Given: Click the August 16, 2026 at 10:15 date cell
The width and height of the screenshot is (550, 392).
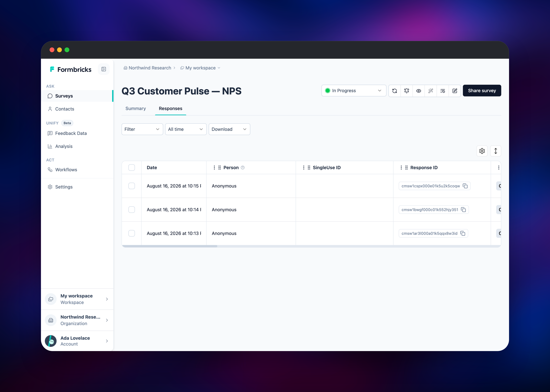Looking at the screenshot, I should coord(174,186).
